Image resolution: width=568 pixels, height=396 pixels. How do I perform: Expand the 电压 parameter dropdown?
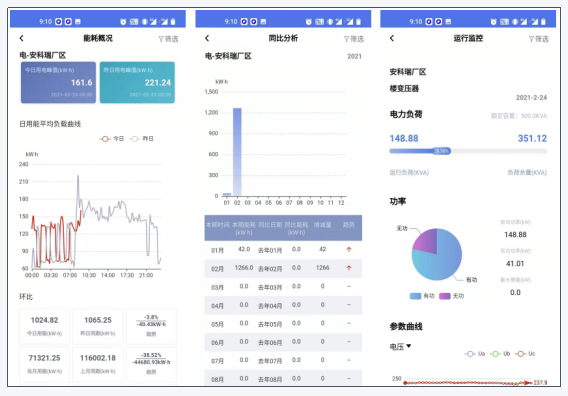click(400, 347)
